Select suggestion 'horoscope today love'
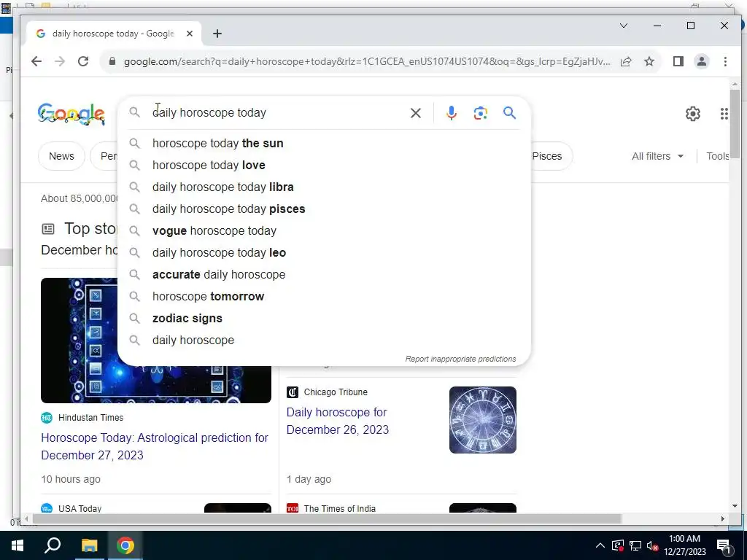747x560 pixels. click(x=324, y=166)
